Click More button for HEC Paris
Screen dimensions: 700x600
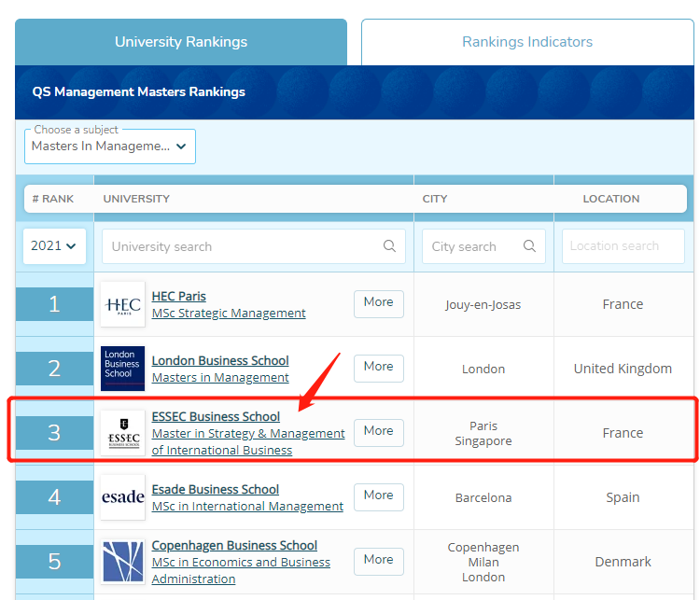379,304
